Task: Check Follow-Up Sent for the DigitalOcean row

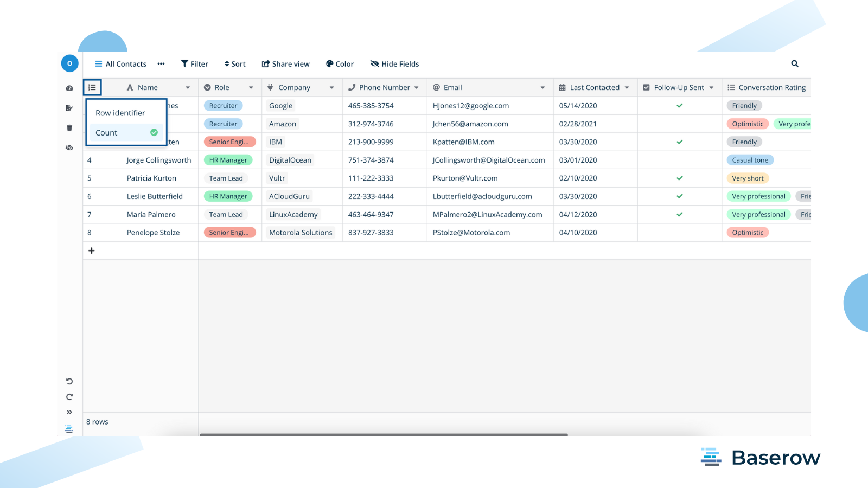Action: 680,160
